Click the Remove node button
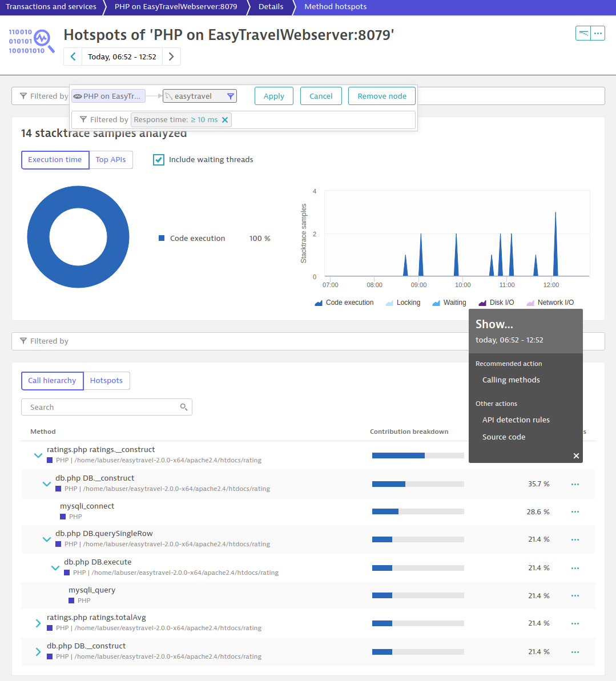Image resolution: width=616 pixels, height=681 pixels. (381, 96)
